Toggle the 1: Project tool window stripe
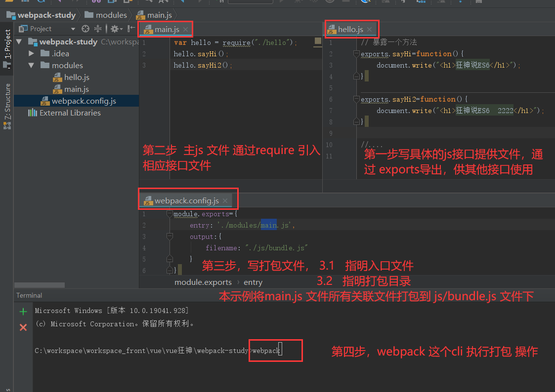 pos(7,48)
